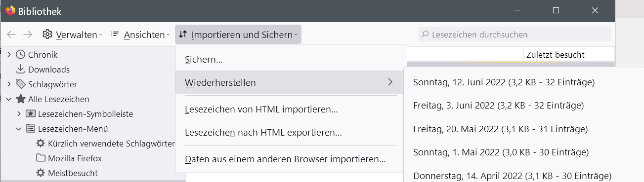
Task: Click the forward arrow navigation icon
Action: [x=28, y=35]
